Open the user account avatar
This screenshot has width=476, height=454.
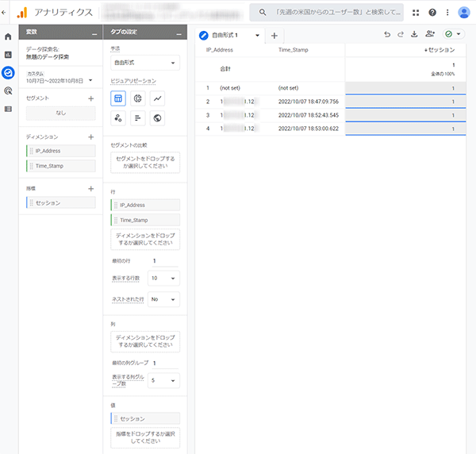pyautogui.click(x=464, y=13)
